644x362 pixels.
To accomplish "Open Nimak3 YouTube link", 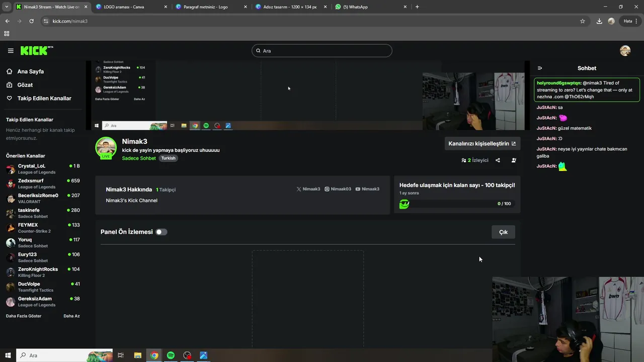I will pos(367,189).
